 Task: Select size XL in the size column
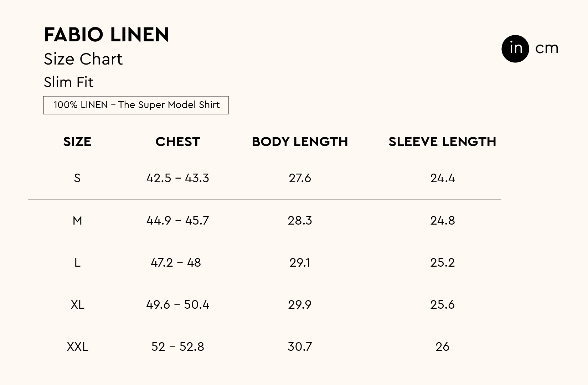pyautogui.click(x=77, y=305)
